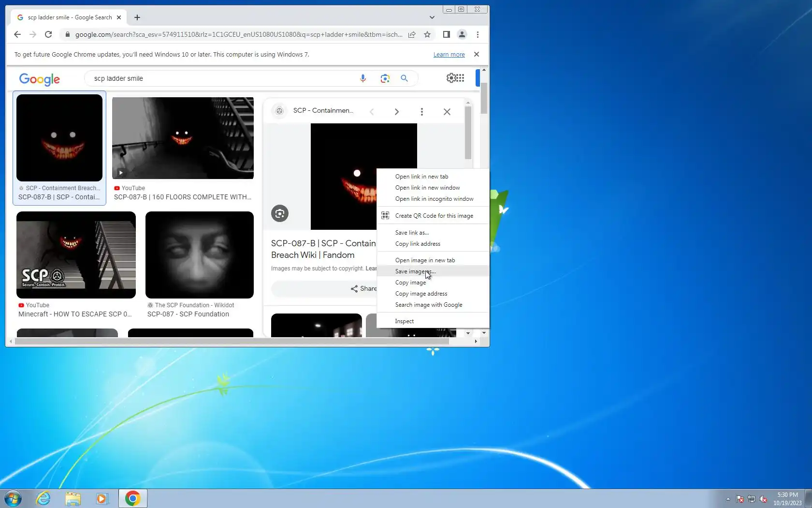Close the scp ladder smile tab
812x508 pixels.
point(119,17)
